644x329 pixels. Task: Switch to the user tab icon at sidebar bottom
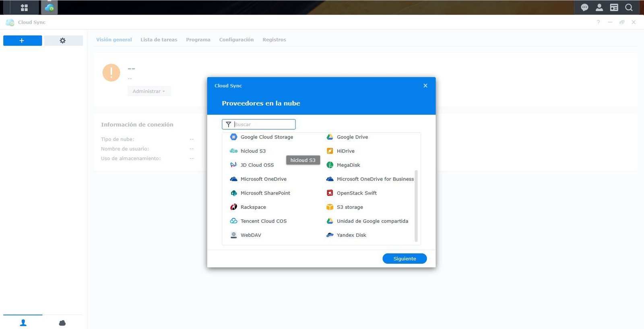point(23,323)
